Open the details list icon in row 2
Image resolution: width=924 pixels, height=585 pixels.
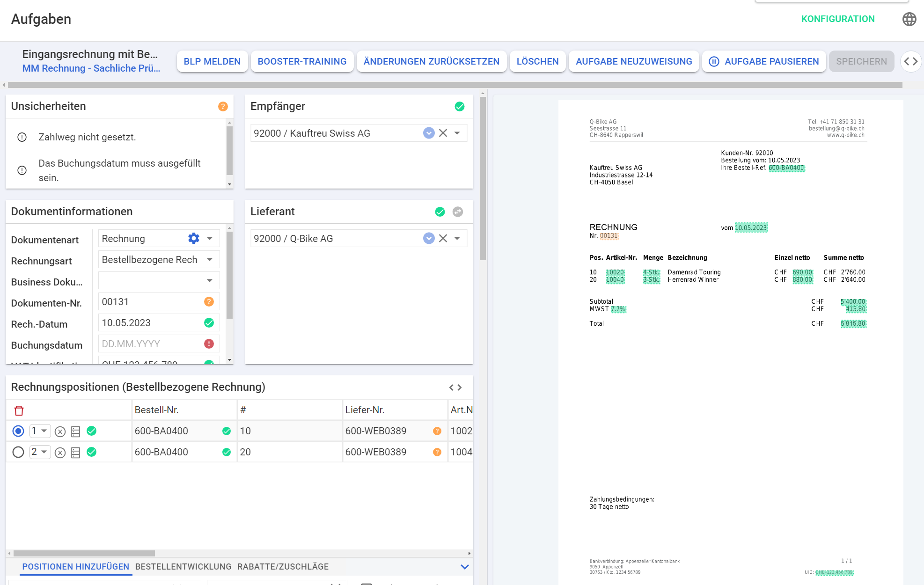pyautogui.click(x=76, y=453)
